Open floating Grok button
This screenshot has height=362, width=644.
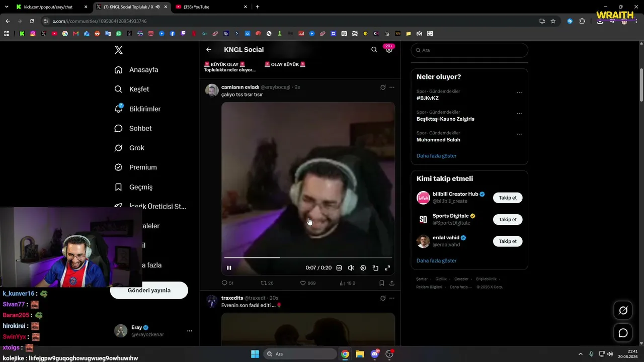click(x=623, y=311)
